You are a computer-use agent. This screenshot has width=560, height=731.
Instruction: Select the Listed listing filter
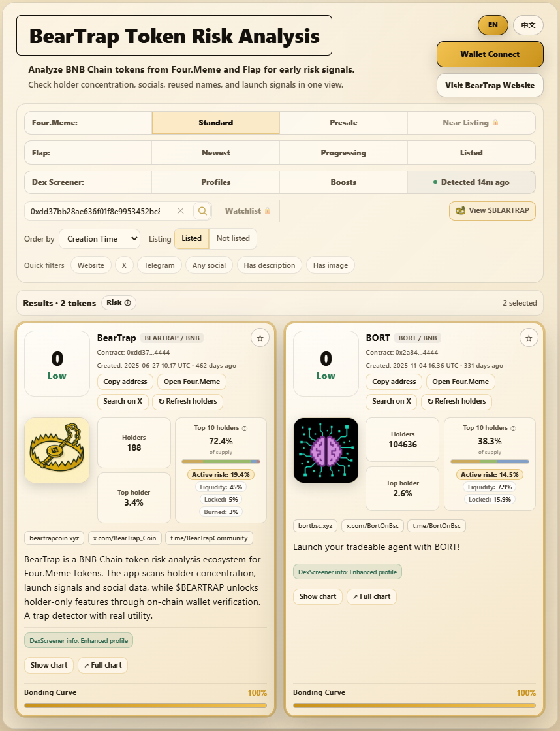pyautogui.click(x=191, y=238)
